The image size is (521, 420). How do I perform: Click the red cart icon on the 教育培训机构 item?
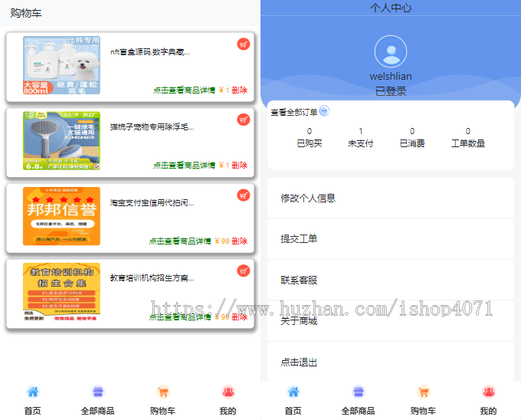[244, 271]
